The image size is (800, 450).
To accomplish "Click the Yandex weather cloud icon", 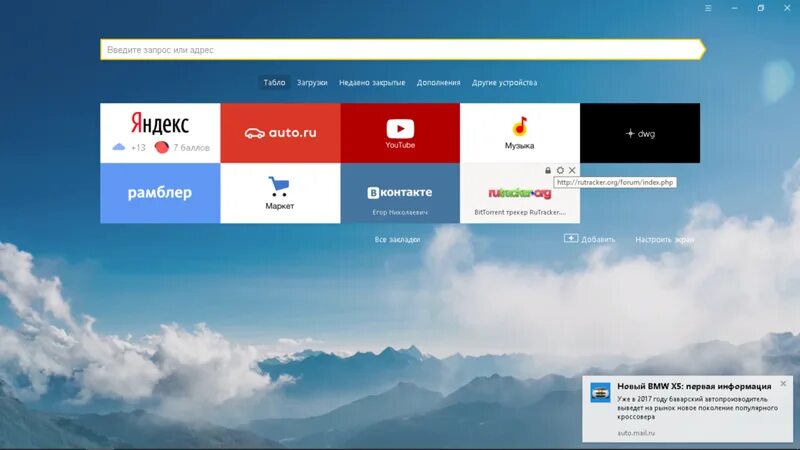I will pos(118,147).
